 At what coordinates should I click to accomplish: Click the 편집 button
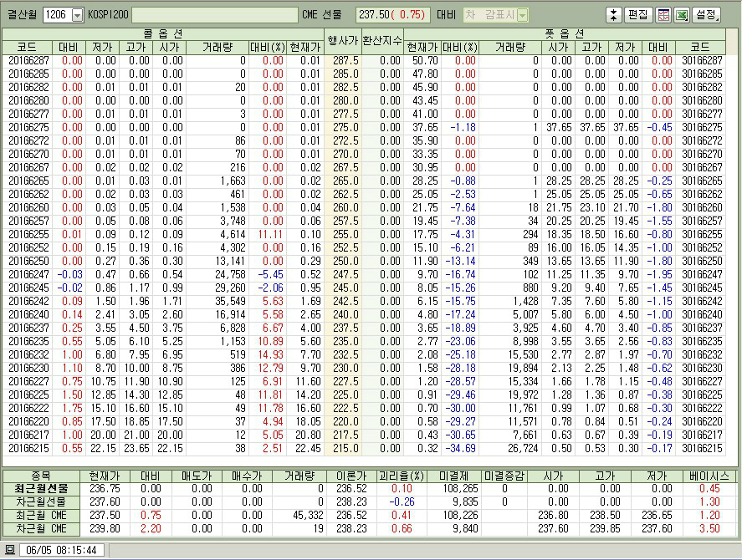coord(637,15)
